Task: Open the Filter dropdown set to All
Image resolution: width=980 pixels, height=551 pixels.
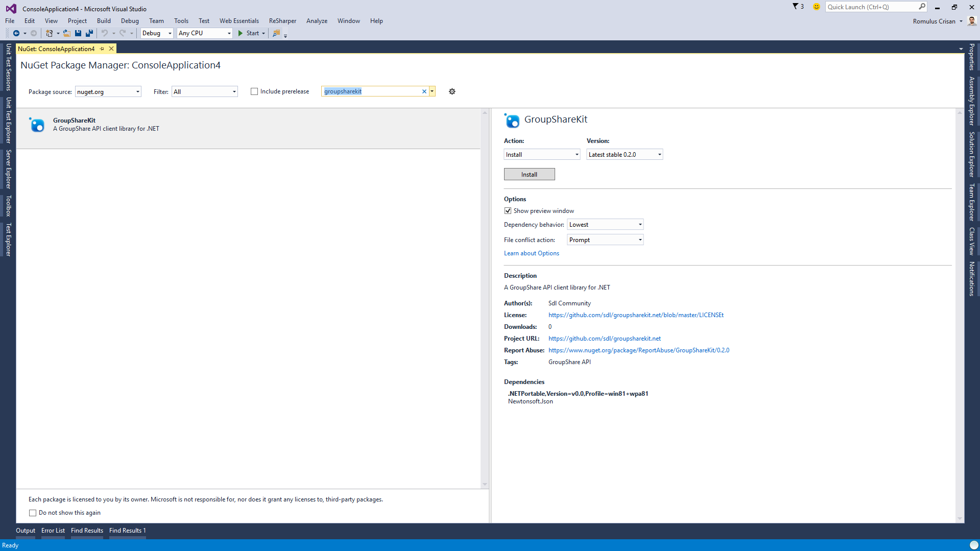Action: [205, 92]
